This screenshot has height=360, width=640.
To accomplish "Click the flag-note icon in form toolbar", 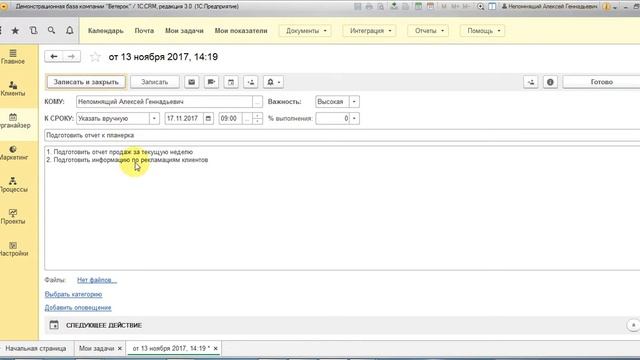I will [x=211, y=82].
